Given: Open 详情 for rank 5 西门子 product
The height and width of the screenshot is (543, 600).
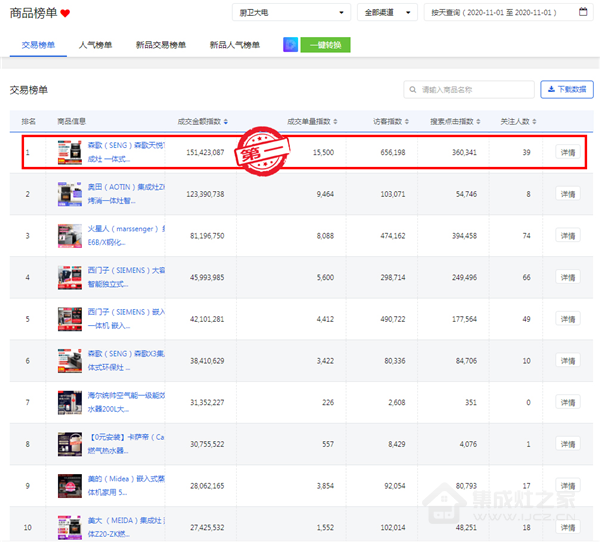Looking at the screenshot, I should coord(567,319).
